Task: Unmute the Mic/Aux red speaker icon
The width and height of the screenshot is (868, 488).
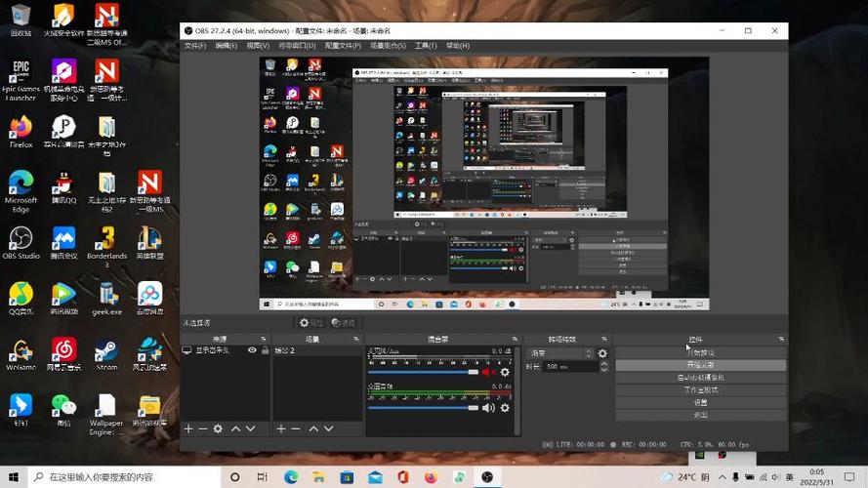Action: [x=488, y=373]
